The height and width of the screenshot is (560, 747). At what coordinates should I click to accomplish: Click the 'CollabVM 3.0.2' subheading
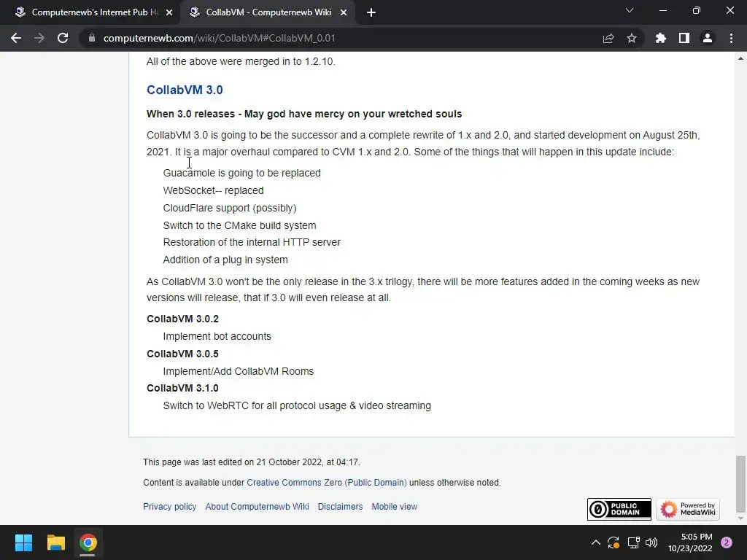182,319
